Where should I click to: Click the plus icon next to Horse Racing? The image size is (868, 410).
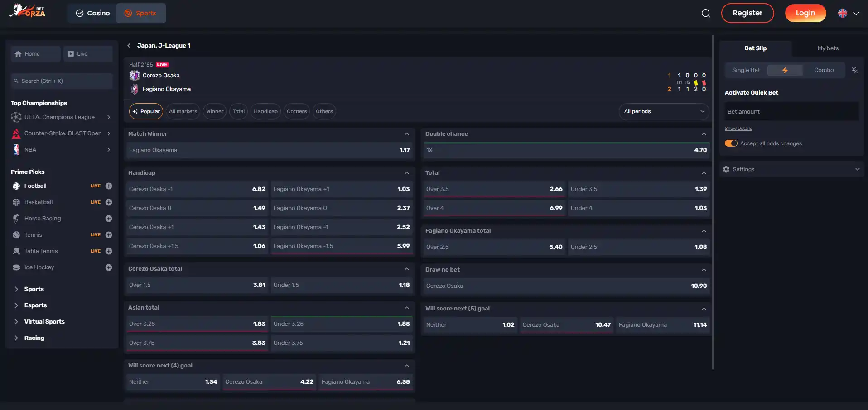109,219
